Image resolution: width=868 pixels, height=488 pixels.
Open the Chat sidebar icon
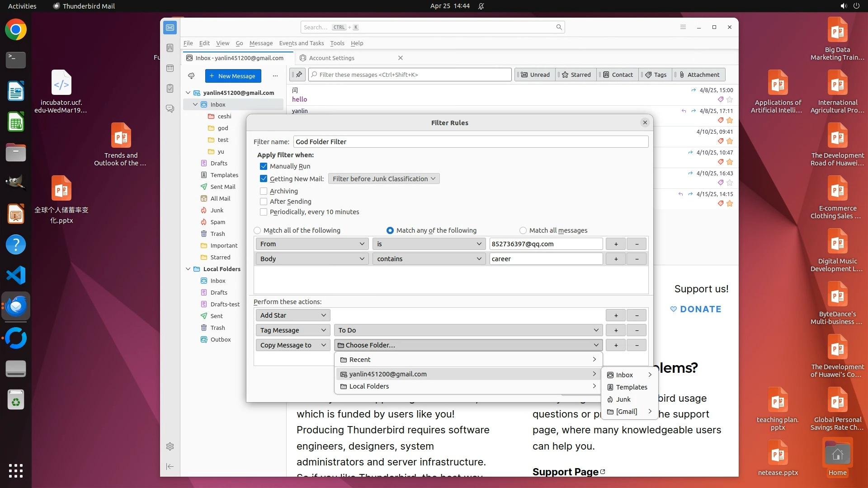(x=170, y=109)
